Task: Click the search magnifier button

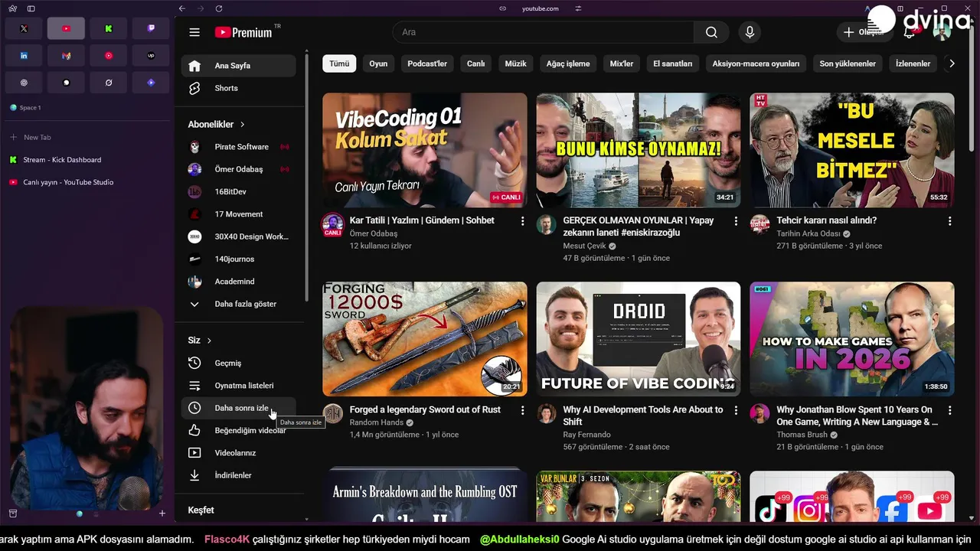Action: [x=711, y=32]
